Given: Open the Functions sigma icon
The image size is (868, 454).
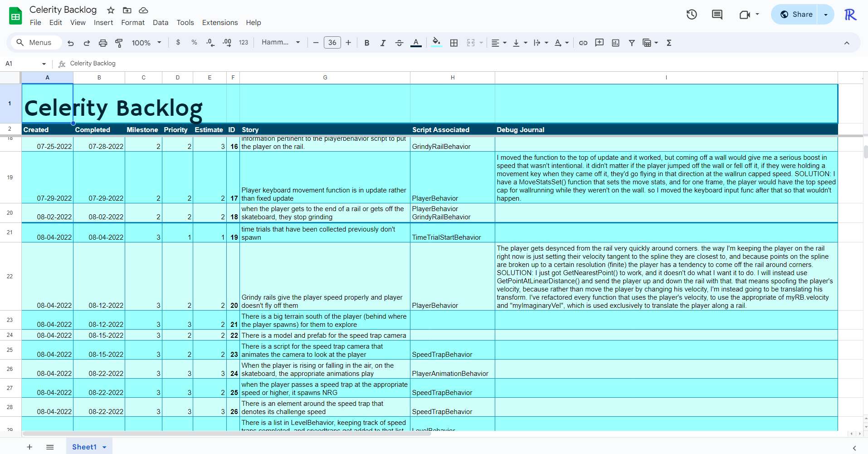Looking at the screenshot, I should (669, 43).
